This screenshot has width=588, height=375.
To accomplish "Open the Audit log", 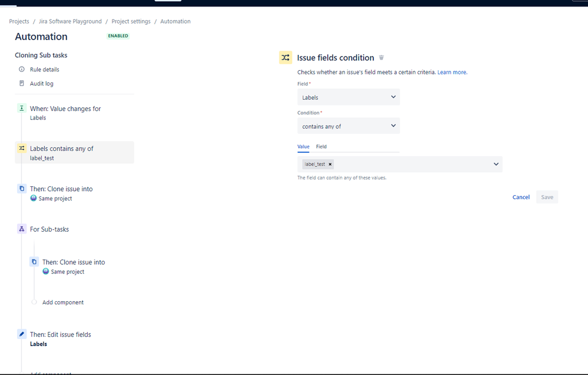I will 42,83.
